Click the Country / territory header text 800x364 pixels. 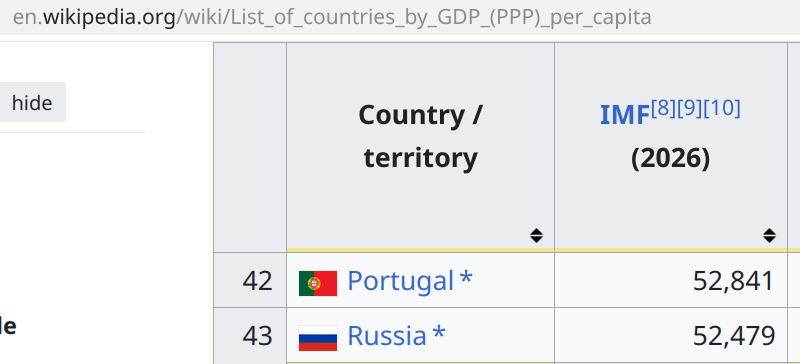tap(420, 136)
